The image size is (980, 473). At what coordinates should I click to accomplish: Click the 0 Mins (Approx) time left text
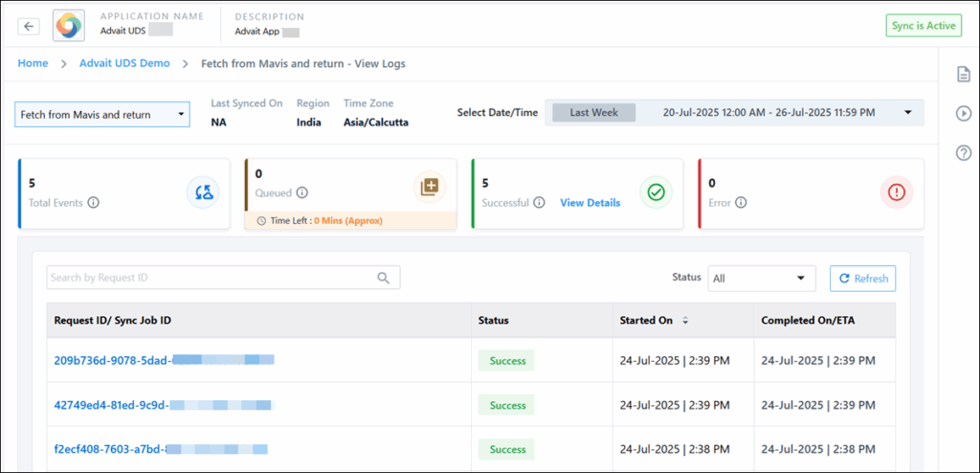(x=348, y=221)
